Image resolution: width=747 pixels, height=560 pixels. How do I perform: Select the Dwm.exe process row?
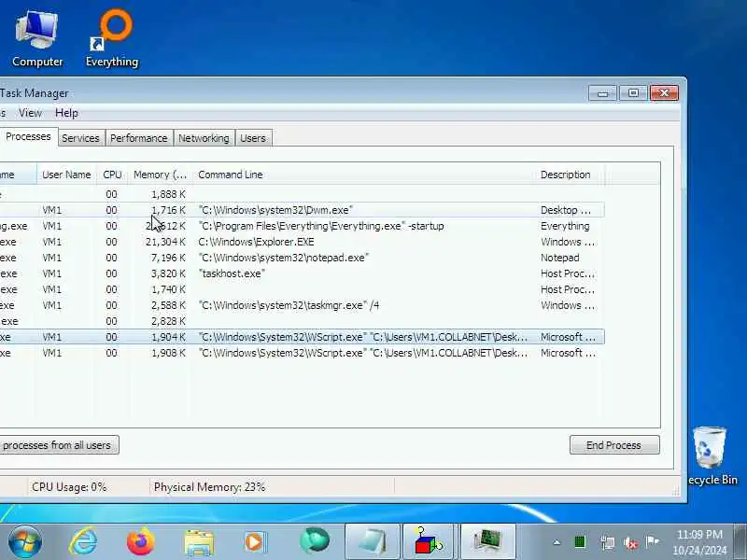[x=302, y=210]
